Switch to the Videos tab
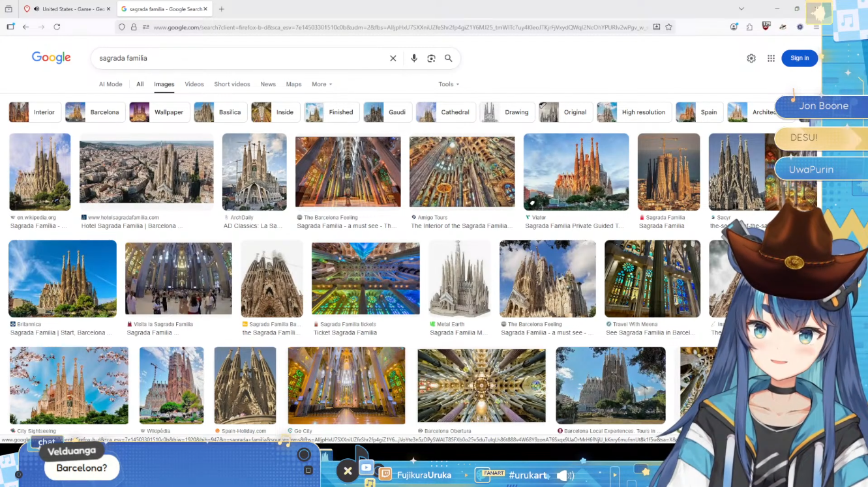Viewport: 868px width, 487px height. (x=194, y=84)
